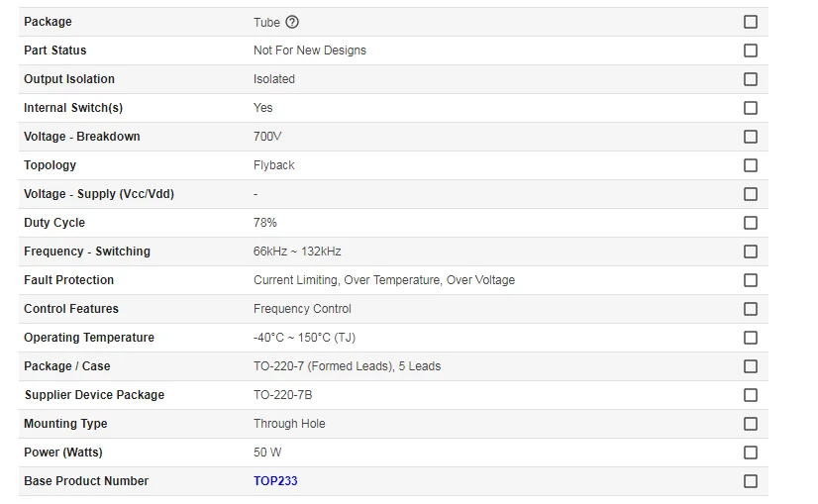Select the Output Isolation checkbox

751,79
